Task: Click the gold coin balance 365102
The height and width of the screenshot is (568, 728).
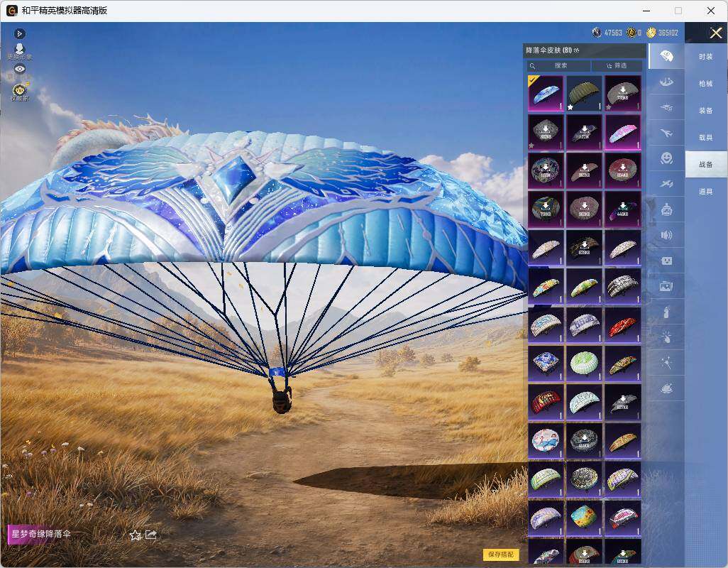Action: (x=663, y=33)
